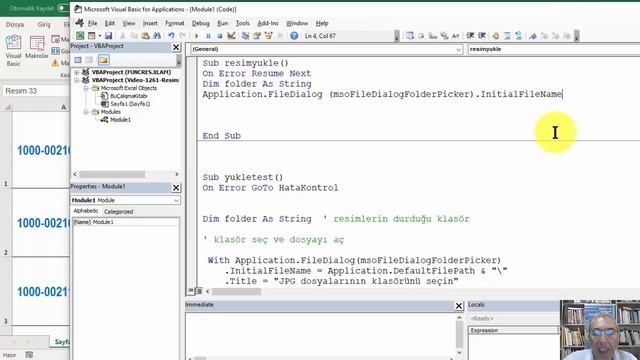Close the Project - VBAProject panel
The image size is (640, 360).
(x=176, y=47)
